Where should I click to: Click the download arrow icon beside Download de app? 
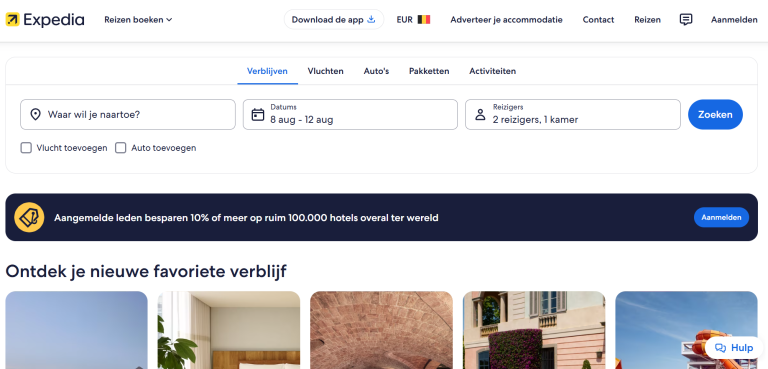coord(371,20)
